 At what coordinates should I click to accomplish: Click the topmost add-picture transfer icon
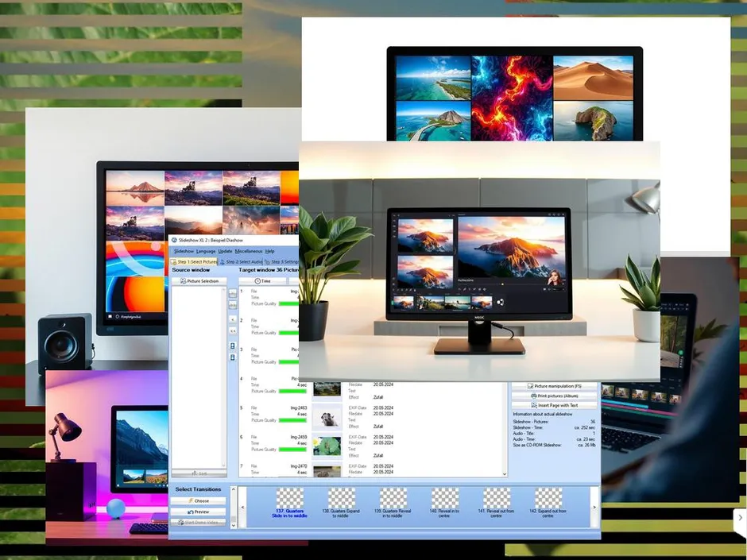click(233, 293)
